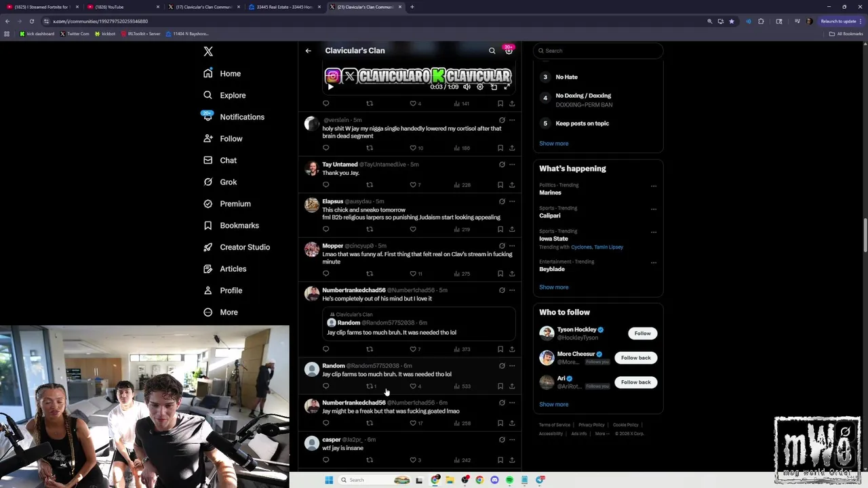Open Grok actions on Elapsus post
Image resolution: width=868 pixels, height=488 pixels.
pyautogui.click(x=502, y=201)
